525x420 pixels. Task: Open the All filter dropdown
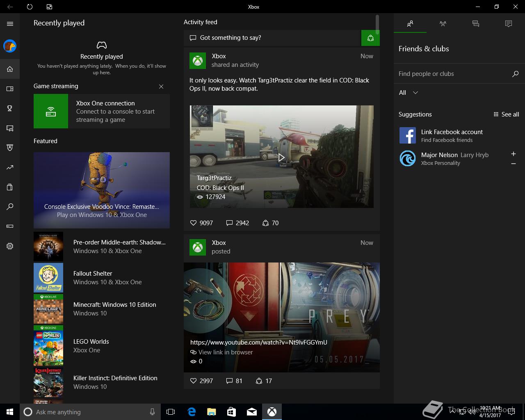click(409, 93)
